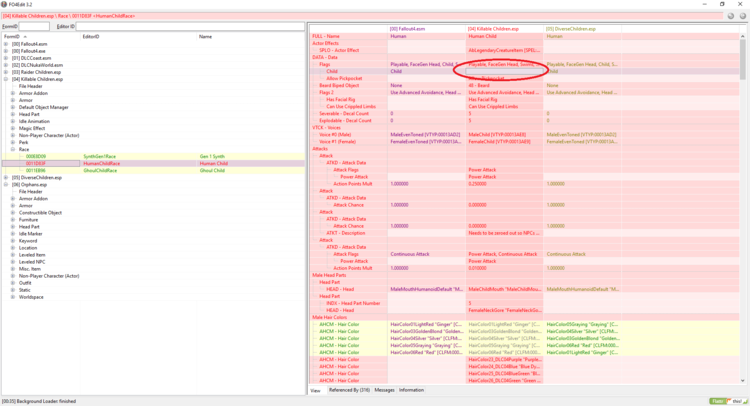Click the Allow Pickpocket row label

tap(344, 78)
